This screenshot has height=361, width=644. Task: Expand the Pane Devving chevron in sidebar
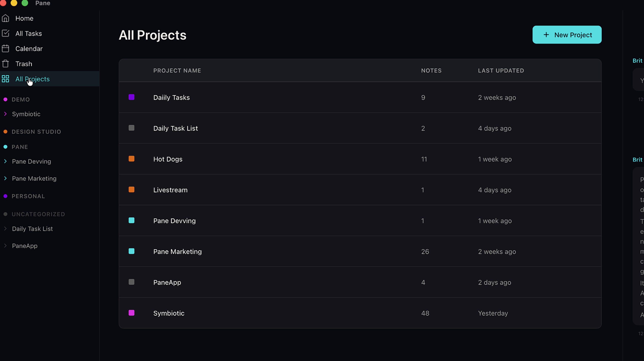[5, 162]
